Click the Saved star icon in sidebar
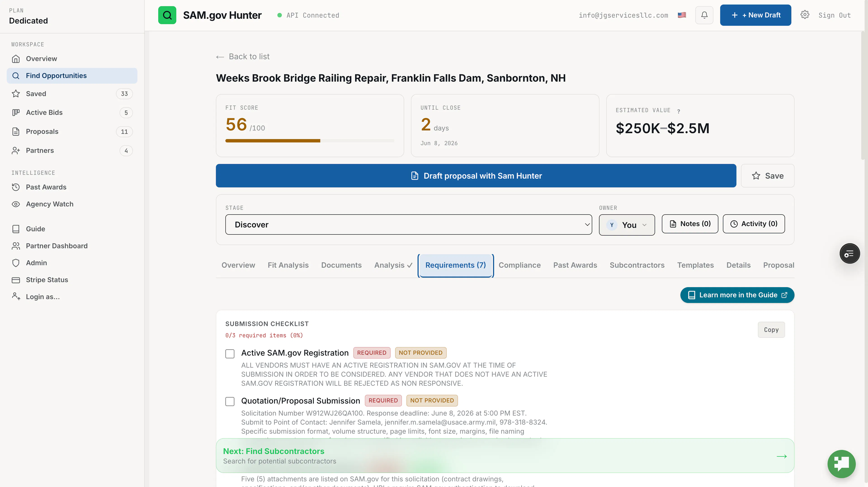This screenshot has height=487, width=868. click(16, 94)
